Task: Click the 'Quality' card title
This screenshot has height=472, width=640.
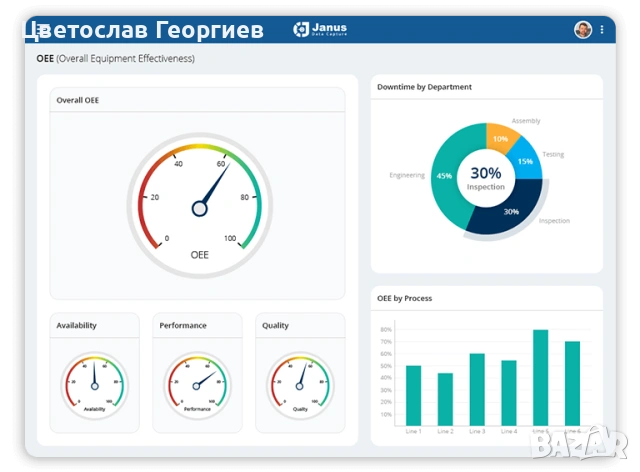Action: (x=276, y=325)
